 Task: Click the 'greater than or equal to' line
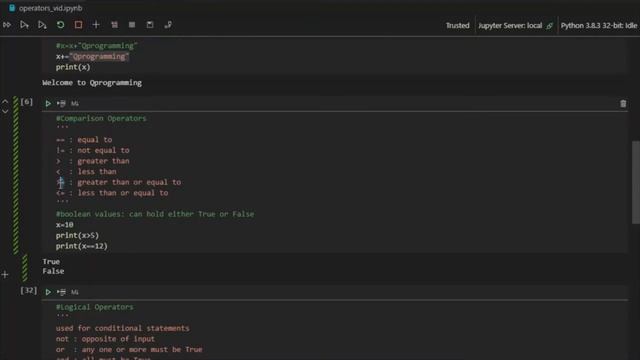118,182
